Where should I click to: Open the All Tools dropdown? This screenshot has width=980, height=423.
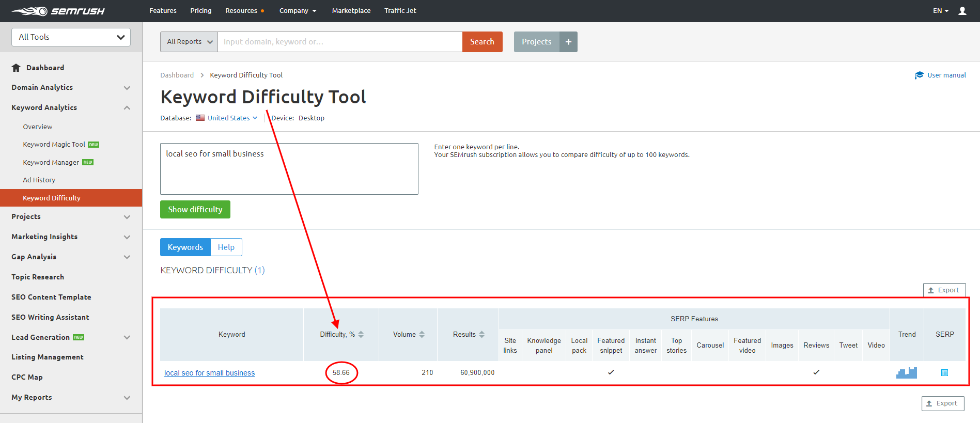click(x=71, y=37)
